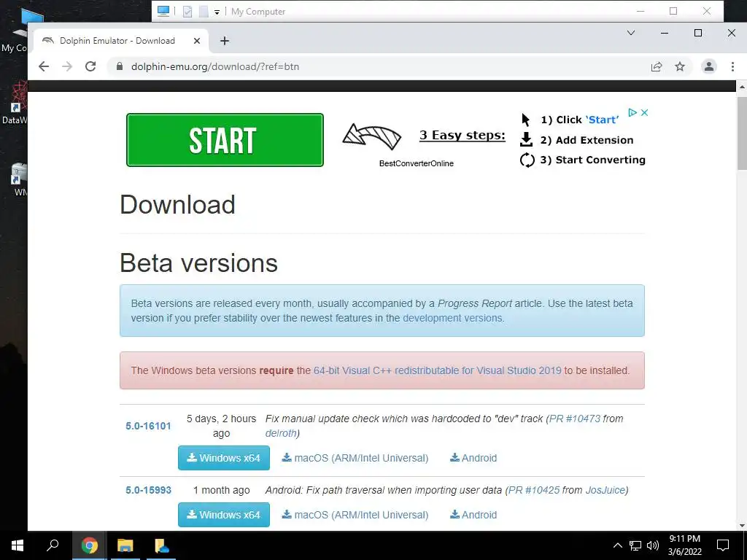
Task: Open the delroth author link
Action: (281, 433)
